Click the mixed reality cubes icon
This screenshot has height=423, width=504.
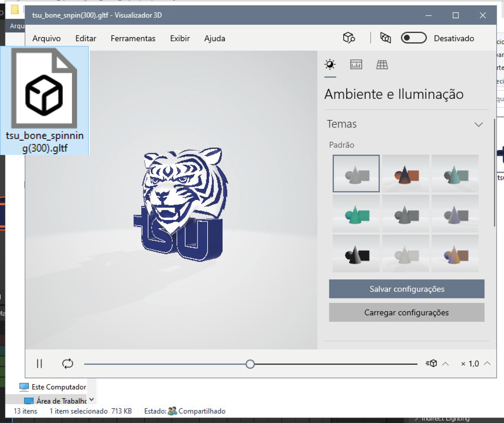385,38
